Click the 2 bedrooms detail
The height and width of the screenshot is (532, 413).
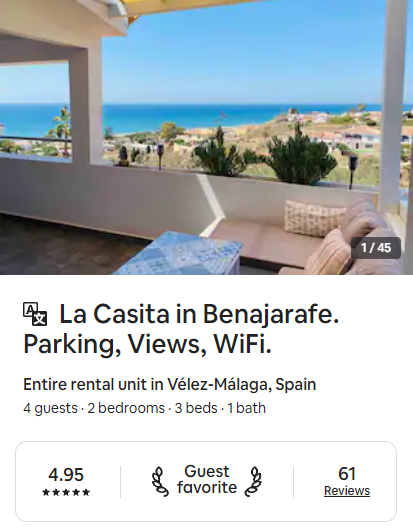pyautogui.click(x=126, y=408)
